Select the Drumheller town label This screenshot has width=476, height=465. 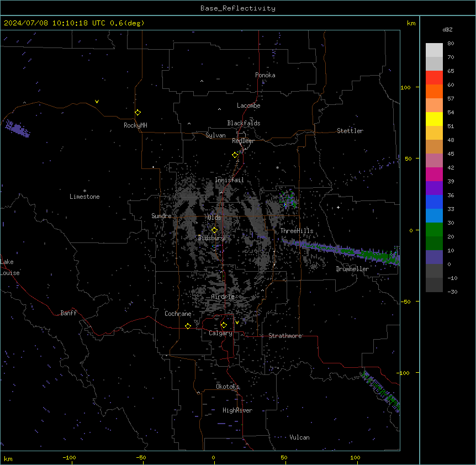coord(352,269)
